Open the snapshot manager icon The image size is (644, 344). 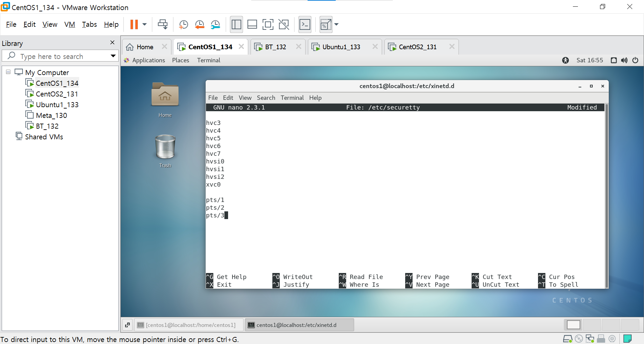(x=215, y=24)
